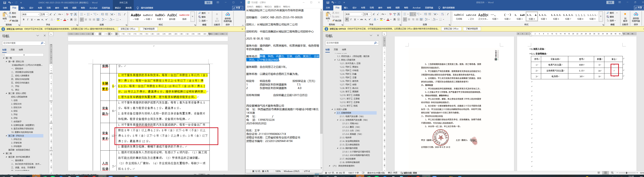Switch to the 表设计 tab in the 招标文件 Word window
Image resolution: width=644 pixels, height=177 pixels.
118,8
